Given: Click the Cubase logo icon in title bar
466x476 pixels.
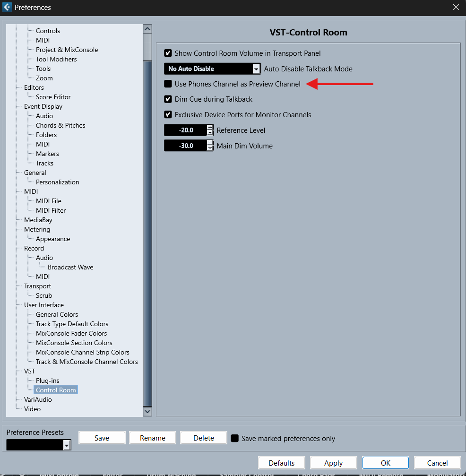Looking at the screenshot, I should (x=8, y=7).
